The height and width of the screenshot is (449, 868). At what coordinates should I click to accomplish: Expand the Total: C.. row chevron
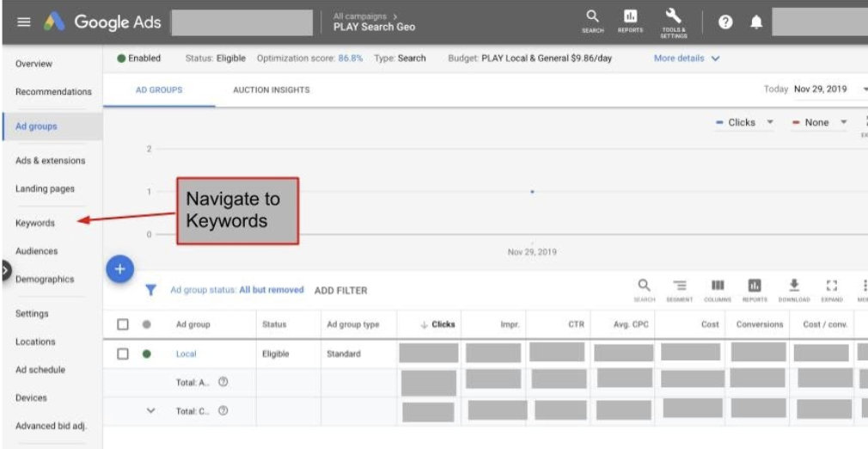150,411
